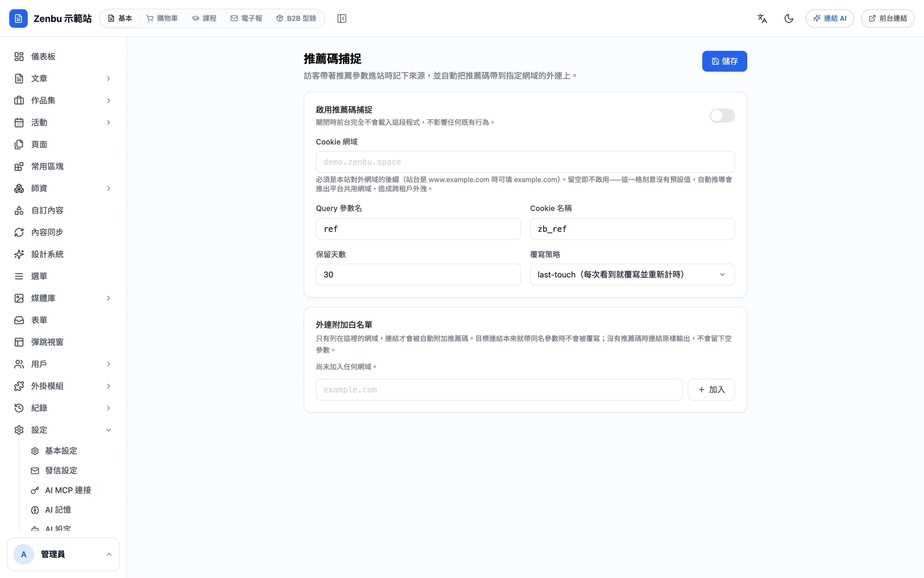This screenshot has height=578, width=924.
Task: Click the 連結 AI button
Action: point(830,18)
